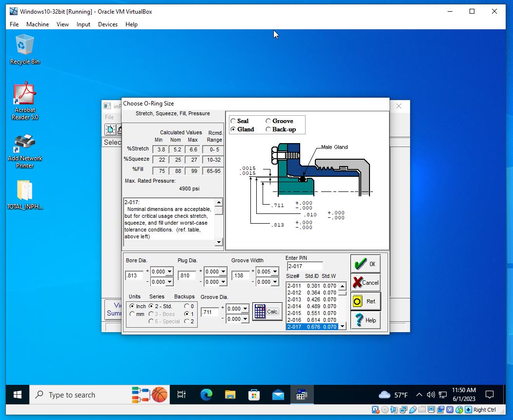
Task: Open the Mail app from the taskbar
Action: (x=278, y=395)
